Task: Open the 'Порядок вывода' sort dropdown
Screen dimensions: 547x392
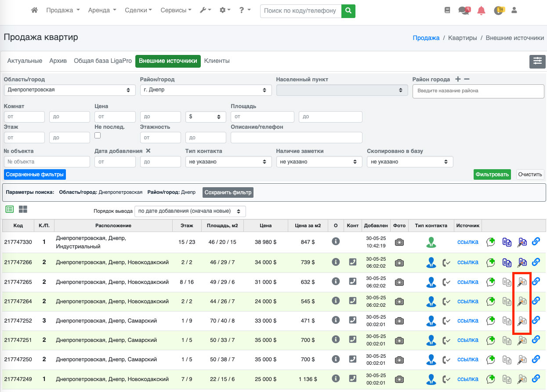Action: point(190,211)
